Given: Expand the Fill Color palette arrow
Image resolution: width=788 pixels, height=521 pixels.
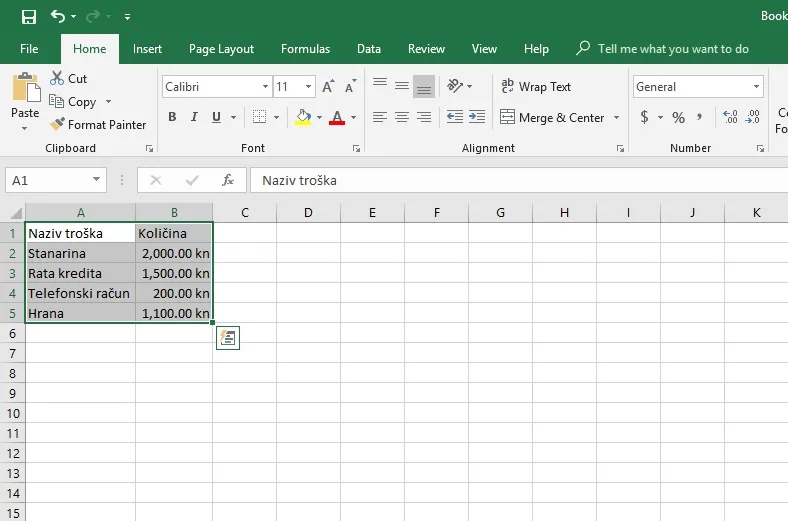Looking at the screenshot, I should pos(320,118).
